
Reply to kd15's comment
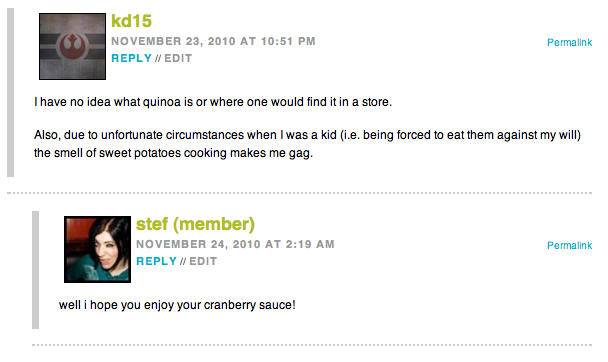coord(131,58)
